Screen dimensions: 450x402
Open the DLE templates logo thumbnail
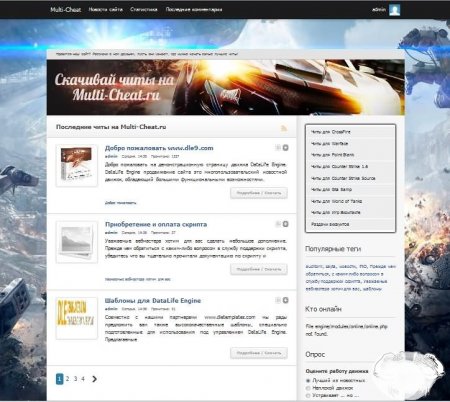tap(77, 318)
